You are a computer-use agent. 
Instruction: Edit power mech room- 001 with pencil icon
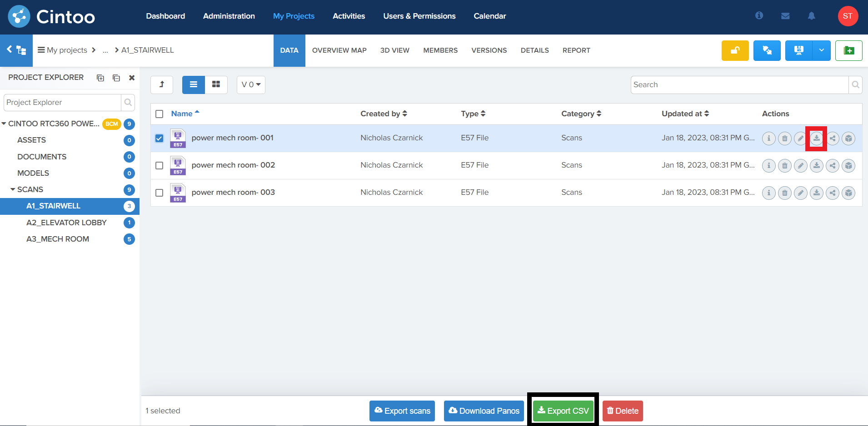(800, 138)
